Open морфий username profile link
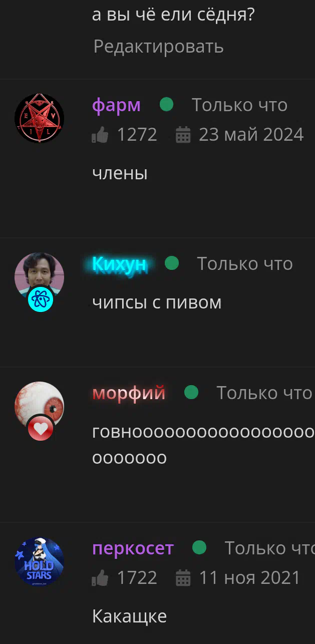Viewport: 315px width, 644px height. pyautogui.click(x=129, y=394)
